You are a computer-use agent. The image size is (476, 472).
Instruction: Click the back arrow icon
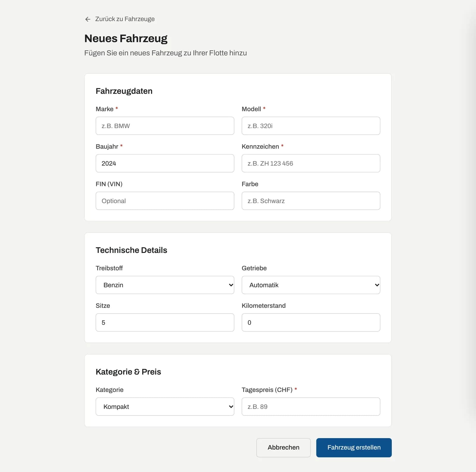[88, 19]
